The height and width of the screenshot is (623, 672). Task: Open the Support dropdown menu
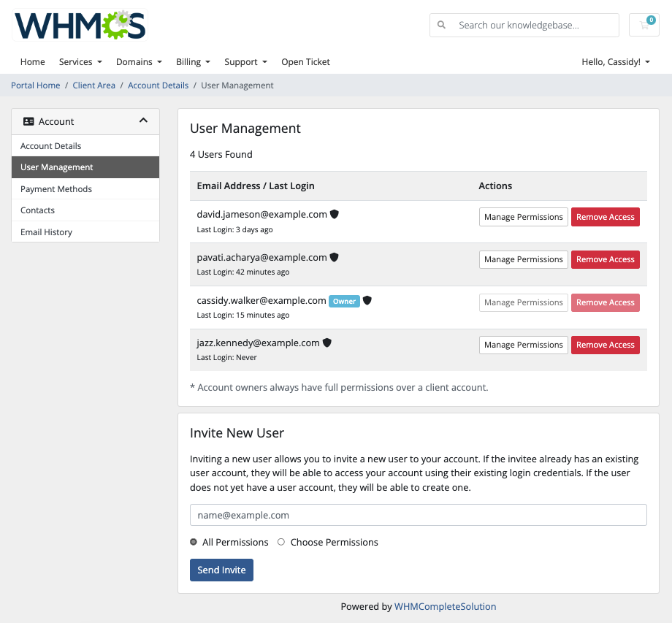245,61
